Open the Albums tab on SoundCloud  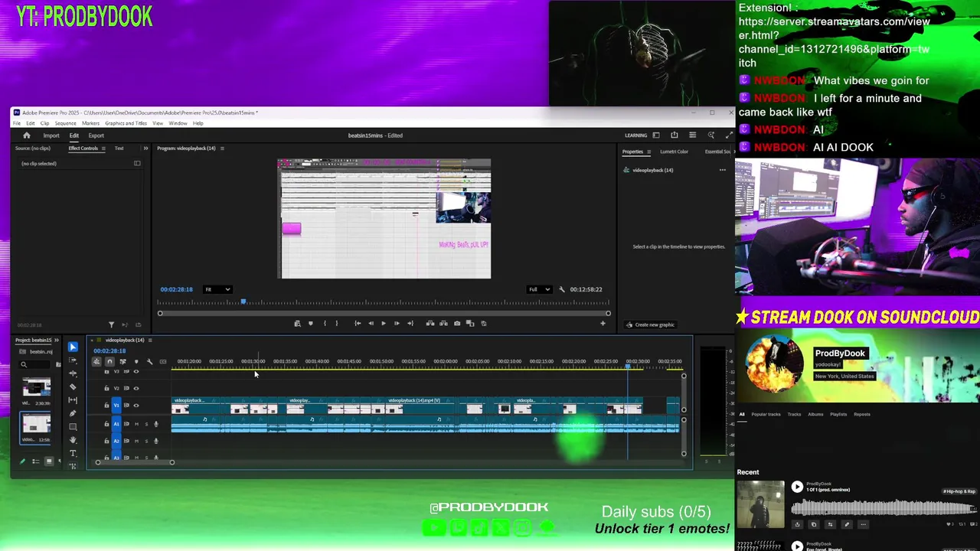click(x=815, y=414)
